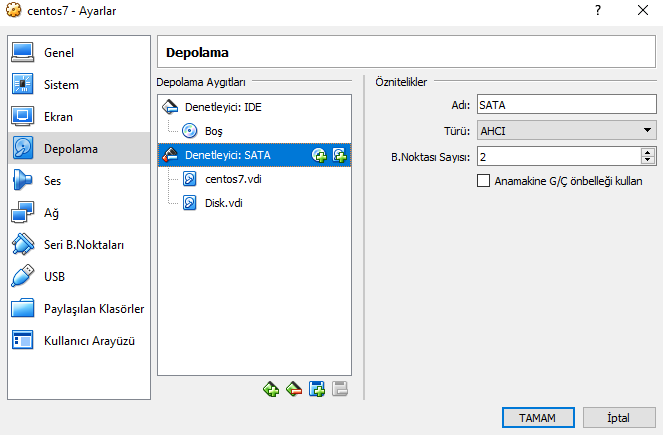Click the add hard disk icon on SATA controller
The image size is (663, 435).
point(339,155)
